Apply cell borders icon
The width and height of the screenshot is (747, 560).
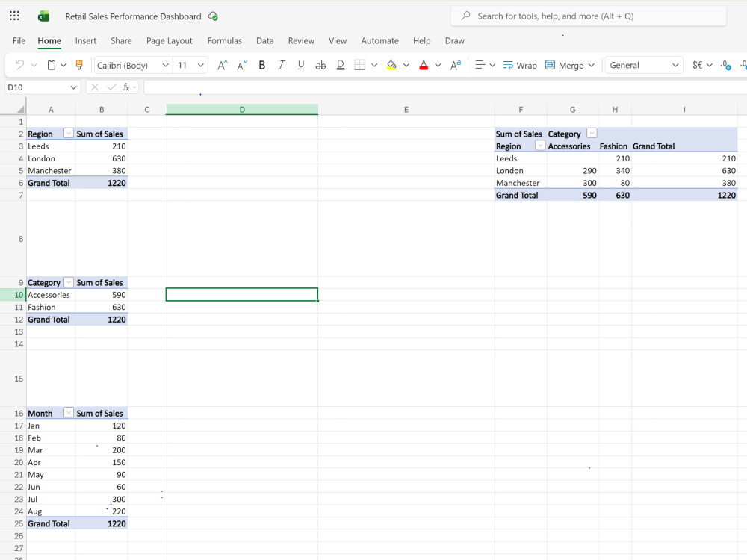pos(360,65)
